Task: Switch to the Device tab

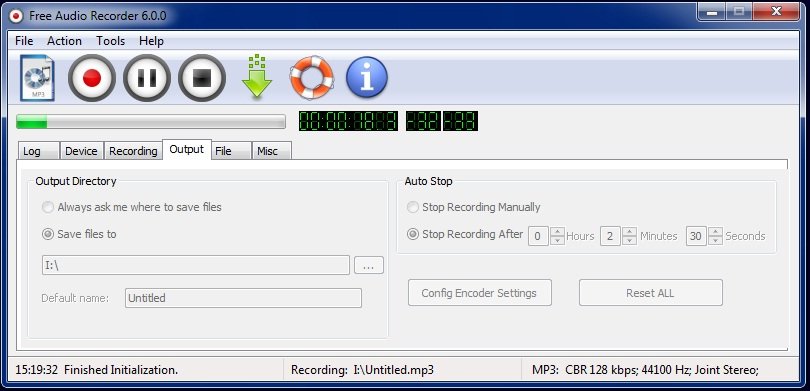Action: point(82,151)
